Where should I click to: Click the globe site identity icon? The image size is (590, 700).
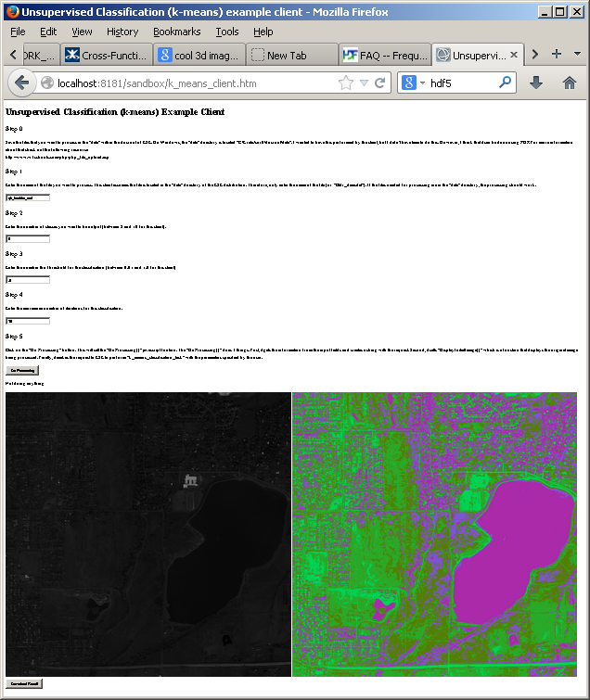[x=47, y=83]
